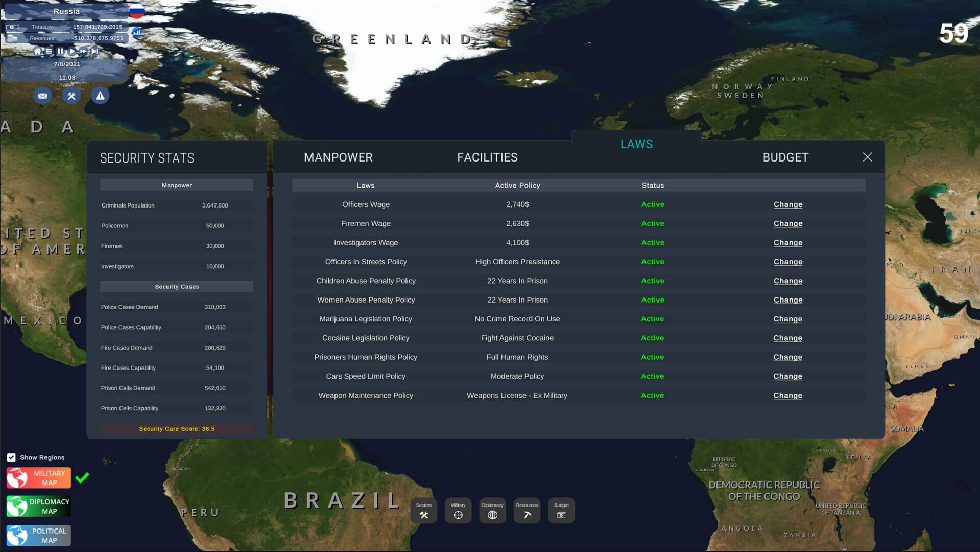Click the home icon in time controls
The image size is (980, 552).
37,51
